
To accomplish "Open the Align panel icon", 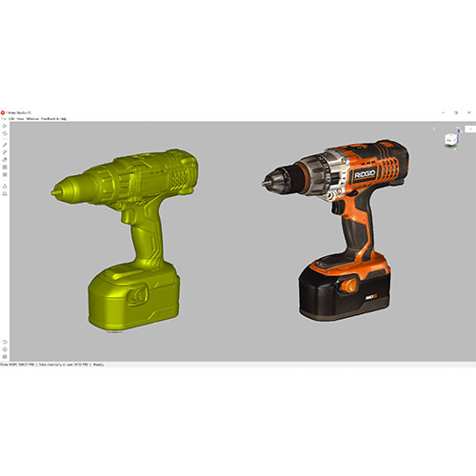I will [x=5, y=168].
